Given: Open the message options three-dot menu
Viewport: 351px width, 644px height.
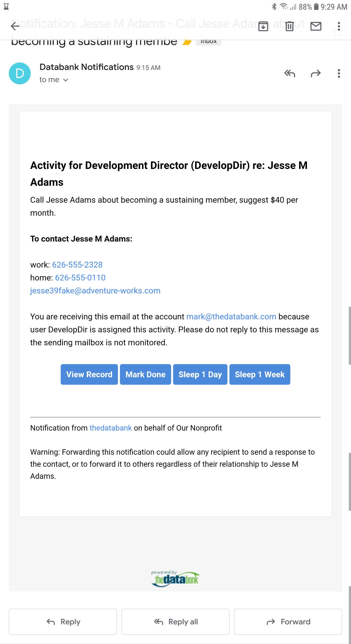Looking at the screenshot, I should pos(339,73).
